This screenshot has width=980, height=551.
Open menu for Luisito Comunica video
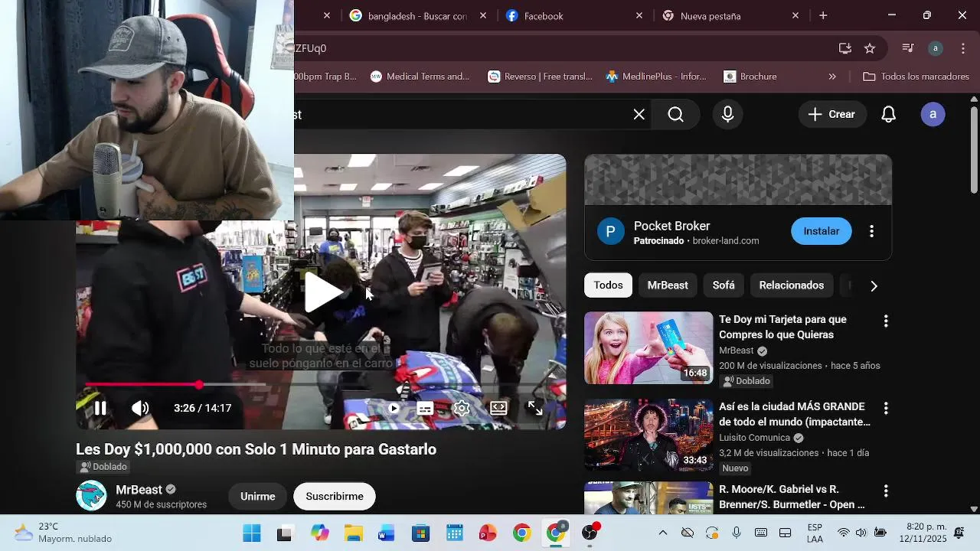(886, 409)
